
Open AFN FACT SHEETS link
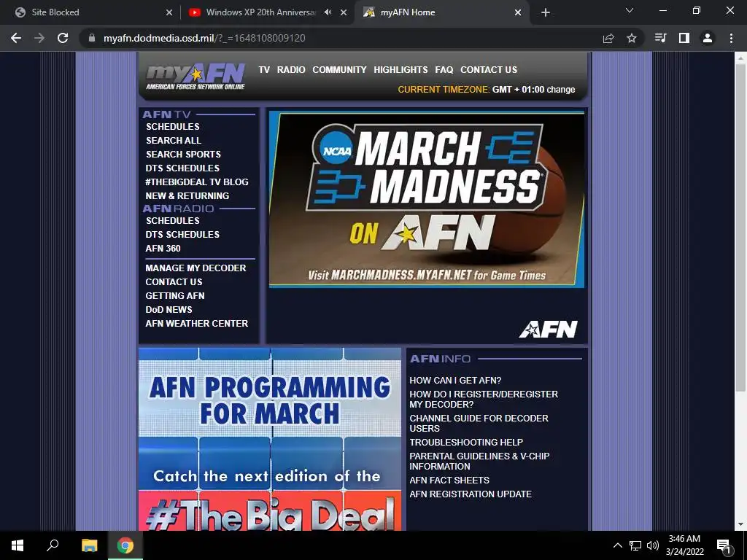[x=449, y=481]
